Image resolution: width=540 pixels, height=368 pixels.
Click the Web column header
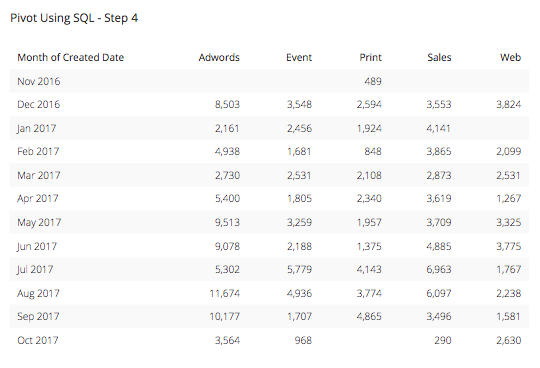pyautogui.click(x=511, y=57)
